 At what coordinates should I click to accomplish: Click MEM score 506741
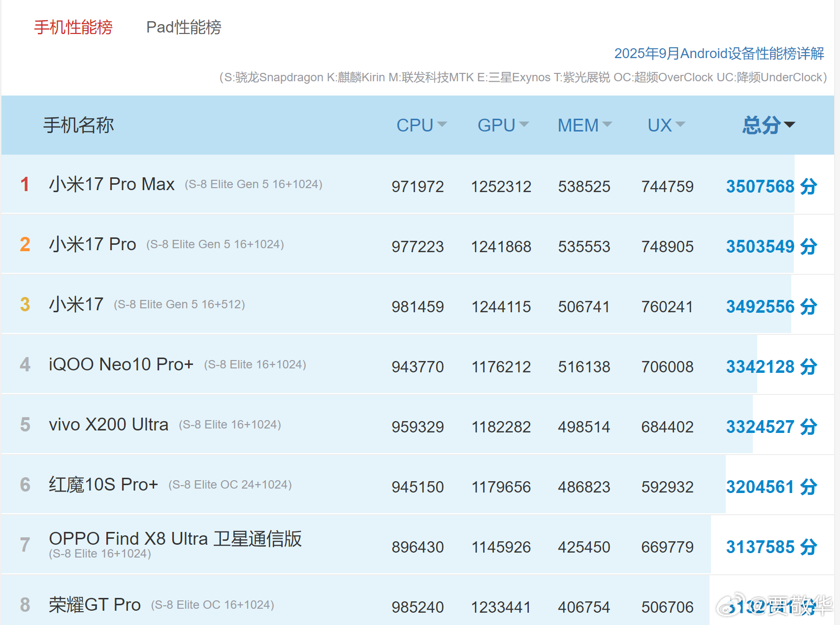click(584, 307)
